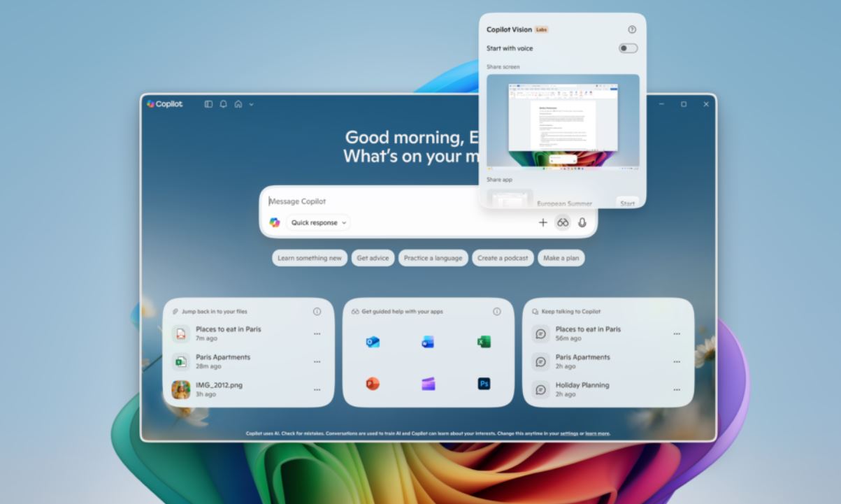
Task: Expand the chevron next to the home icon
Action: point(251,104)
